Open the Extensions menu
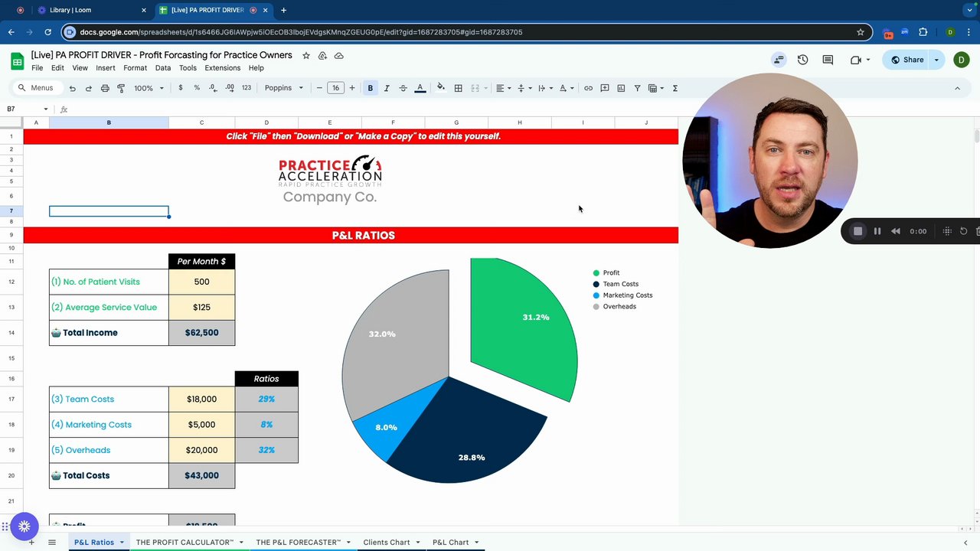Image resolution: width=980 pixels, height=551 pixels. (x=222, y=68)
